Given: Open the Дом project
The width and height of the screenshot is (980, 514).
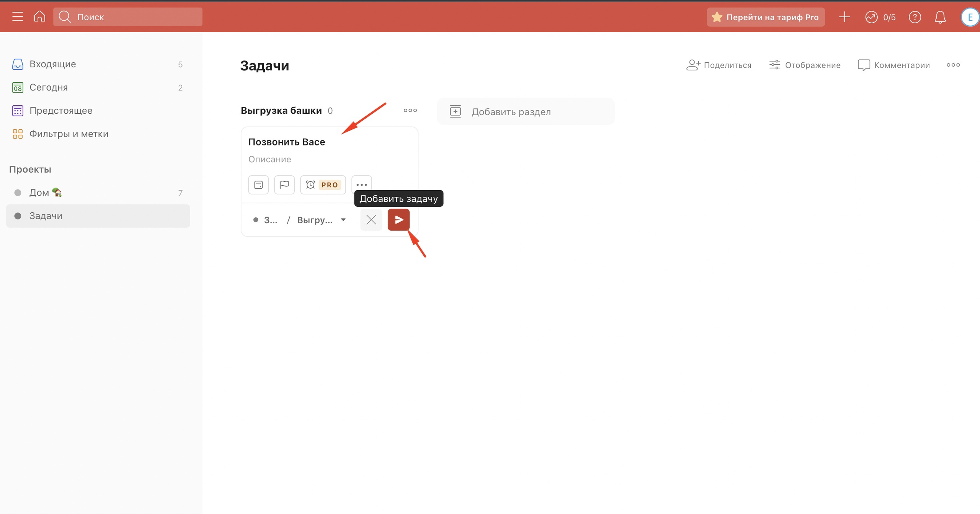Looking at the screenshot, I should pos(98,193).
